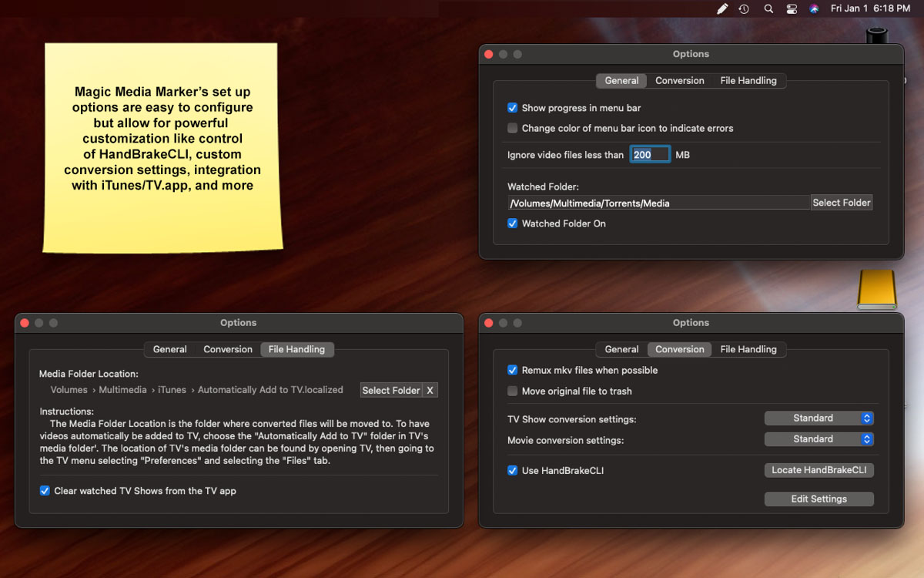Toggle the Use HandBrakeCLI checkbox
Screen dimensions: 924x578
pyautogui.click(x=513, y=470)
